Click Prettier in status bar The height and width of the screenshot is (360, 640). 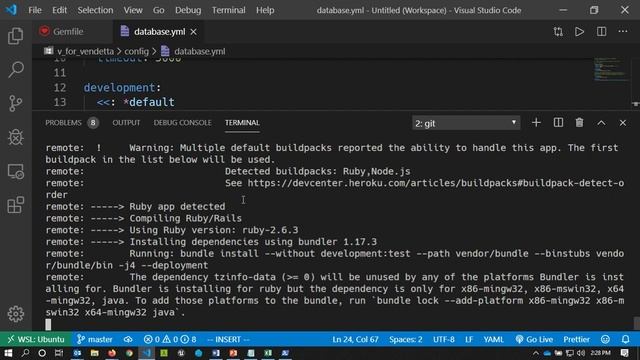pyautogui.click(x=576, y=339)
